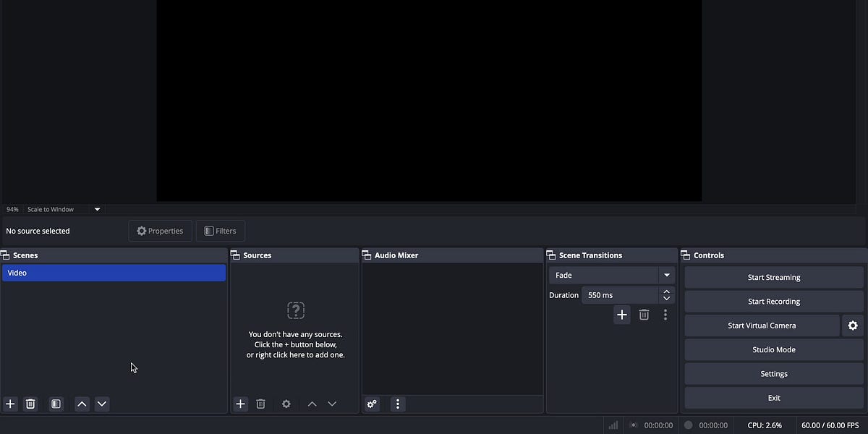Image resolution: width=868 pixels, height=434 pixels.
Task: Increase transition duration with the up stepper
Action: point(666,291)
